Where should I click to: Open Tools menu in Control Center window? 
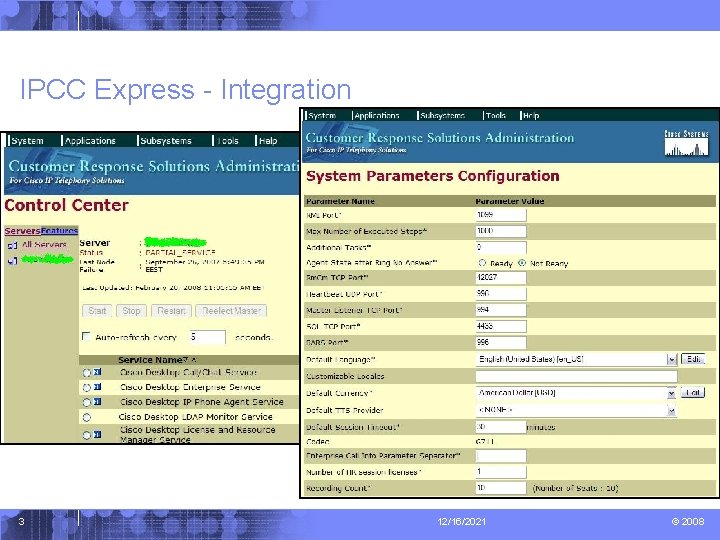[x=228, y=141]
